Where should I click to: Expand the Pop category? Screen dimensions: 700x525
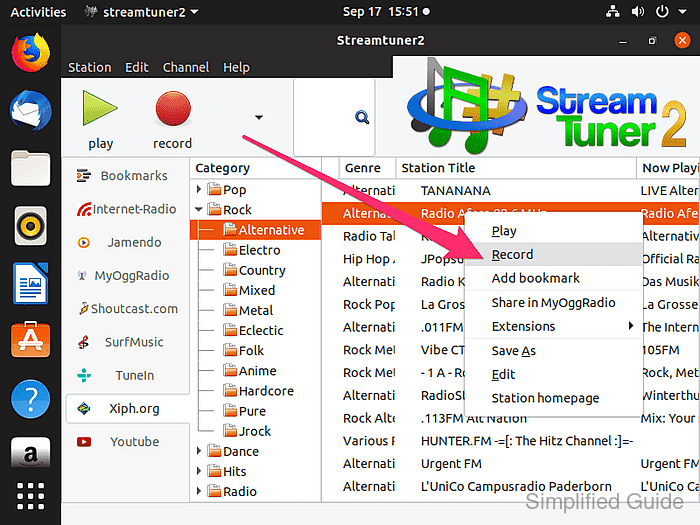(x=199, y=189)
